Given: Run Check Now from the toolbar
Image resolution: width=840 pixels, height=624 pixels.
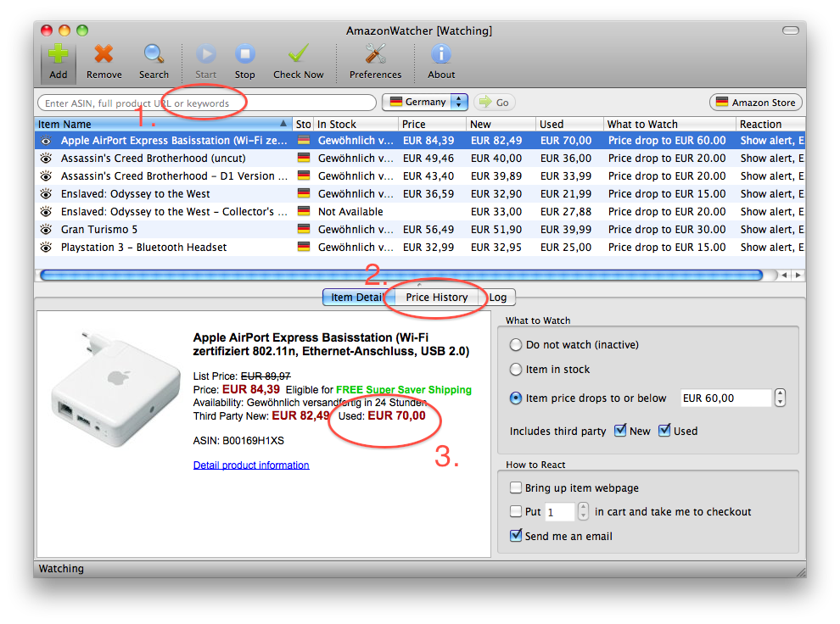Looking at the screenshot, I should (299, 62).
